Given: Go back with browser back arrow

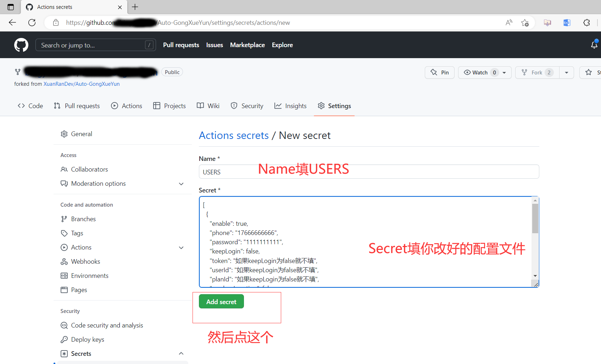Looking at the screenshot, I should (12, 23).
